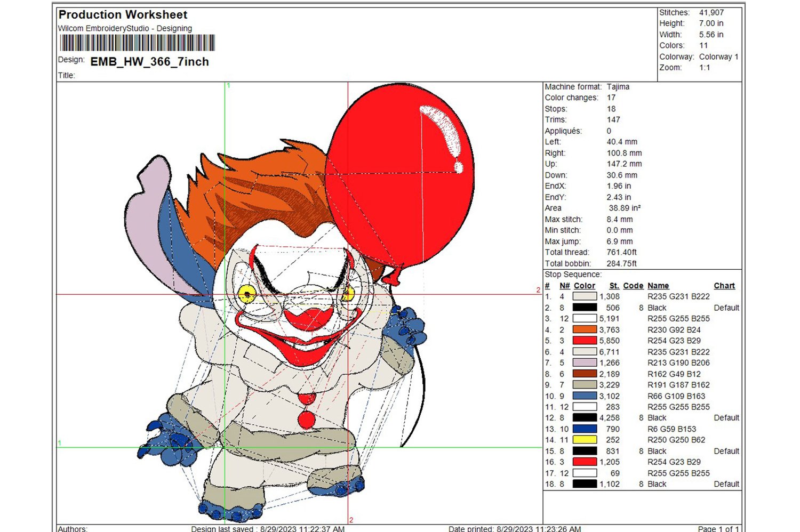Viewport: 800px width, 532px height.
Task: Click the height value '7.00 in'
Action: pos(711,23)
